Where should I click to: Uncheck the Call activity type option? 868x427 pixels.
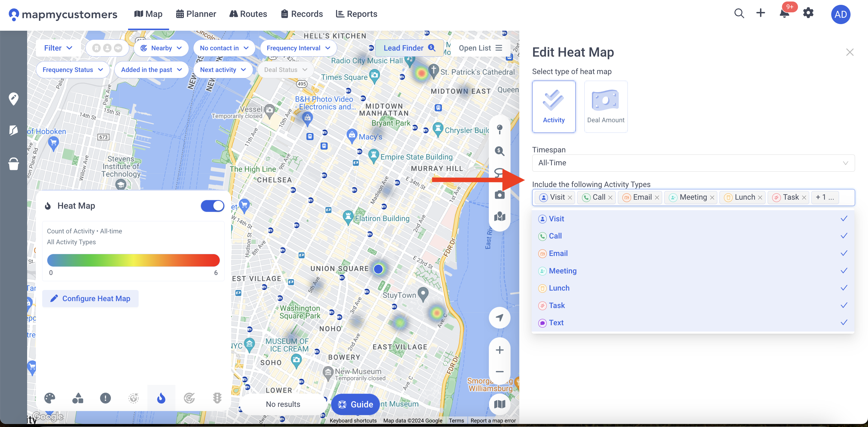(x=693, y=236)
